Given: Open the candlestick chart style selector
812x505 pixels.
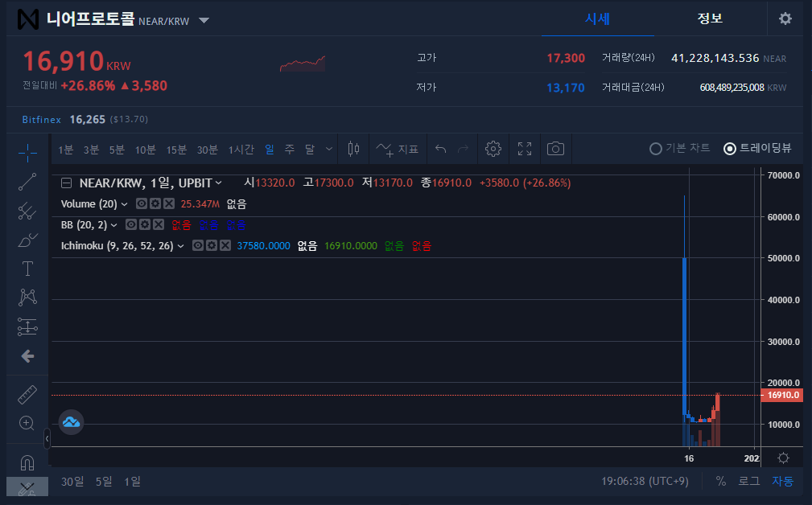Looking at the screenshot, I should pos(354,149).
